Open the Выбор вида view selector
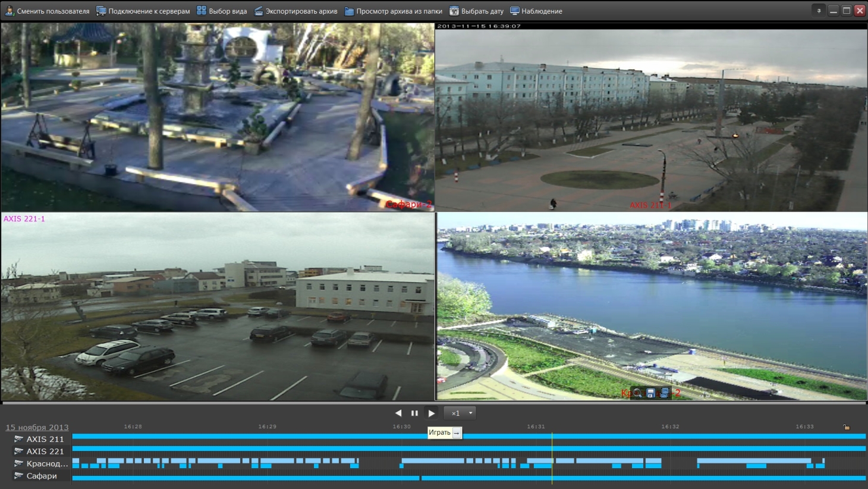This screenshot has height=489, width=868. point(222,11)
